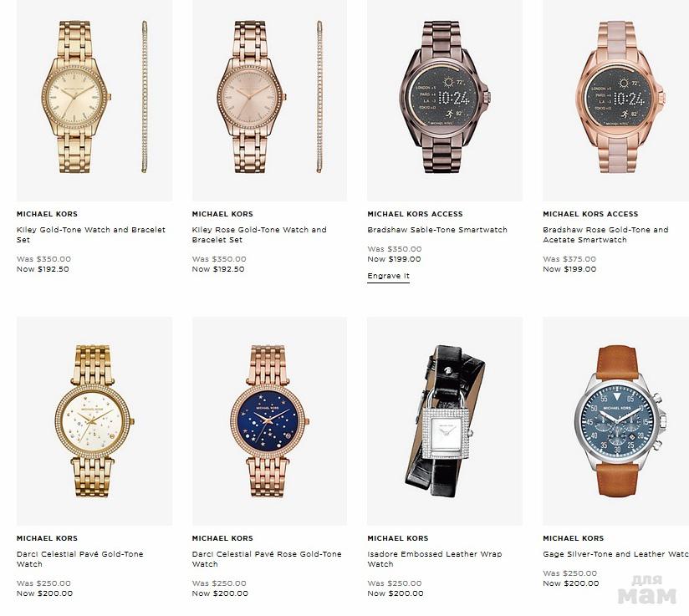Viewport: 689px width, 616px height.
Task: Open the Isadore Embossed Leather Wrap Watch image
Action: click(445, 421)
